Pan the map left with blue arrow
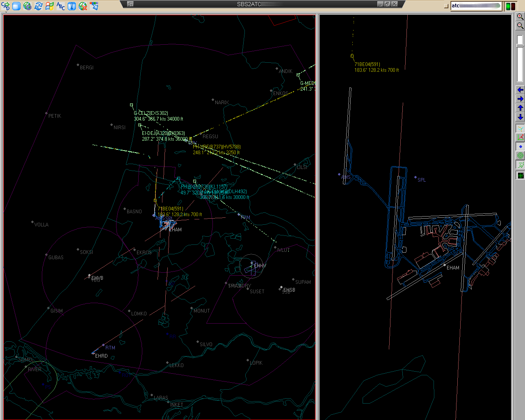 pos(520,90)
